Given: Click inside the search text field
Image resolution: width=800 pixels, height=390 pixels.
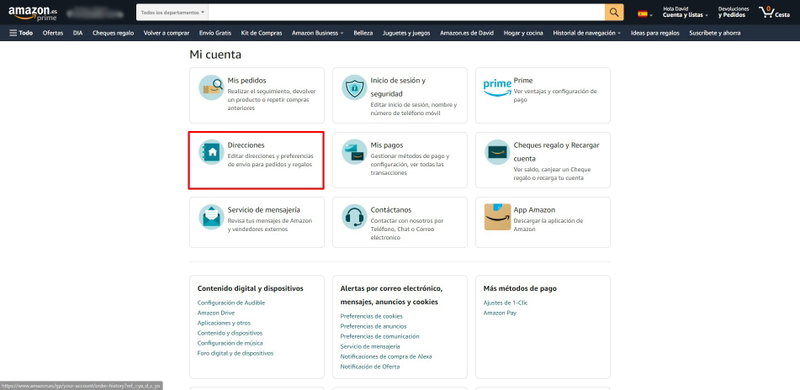Looking at the screenshot, I should [407, 12].
